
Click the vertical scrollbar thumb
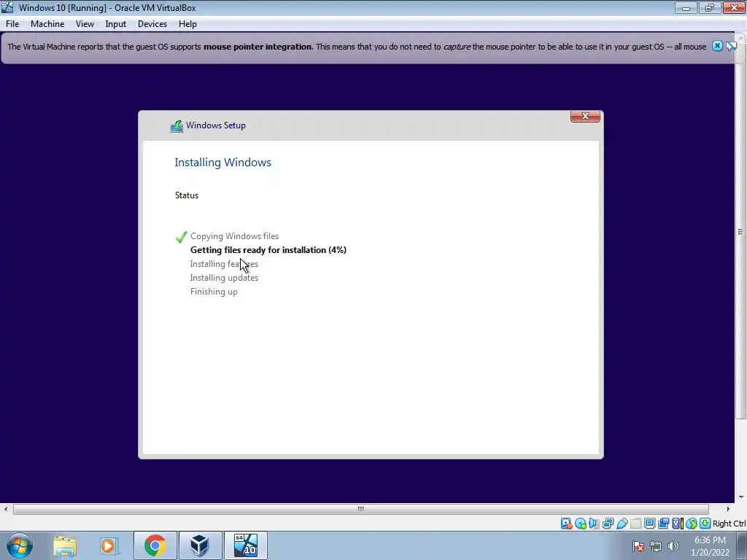pyautogui.click(x=741, y=233)
